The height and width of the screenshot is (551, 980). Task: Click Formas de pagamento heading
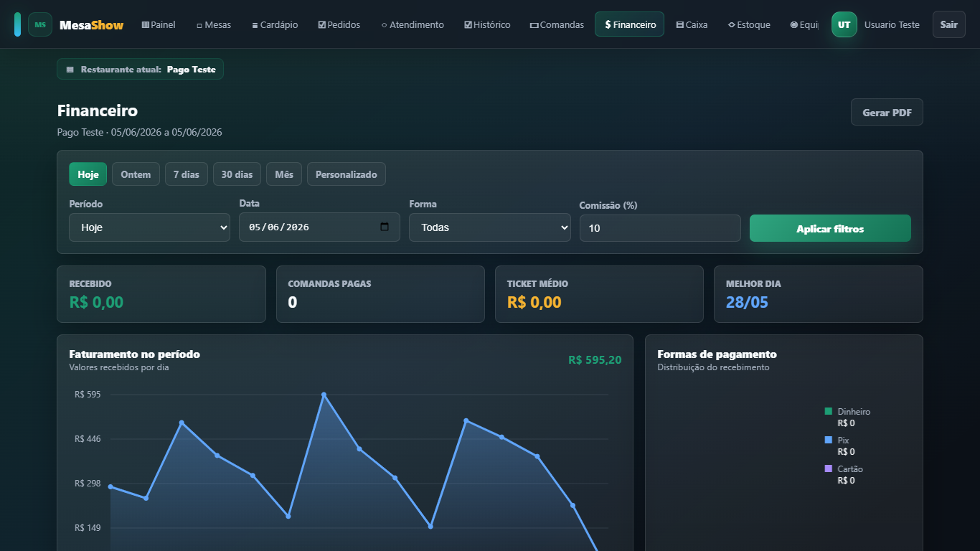tap(717, 354)
